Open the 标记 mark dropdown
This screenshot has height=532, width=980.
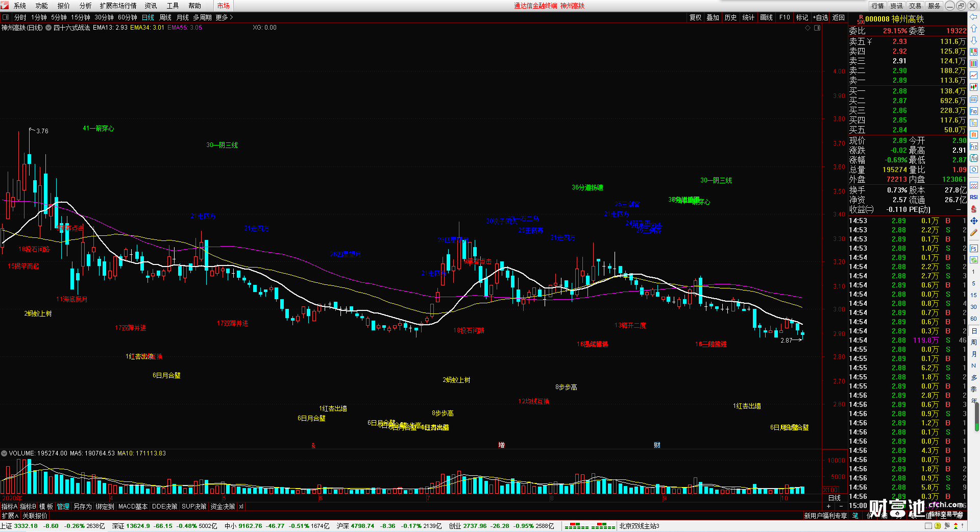(x=802, y=17)
